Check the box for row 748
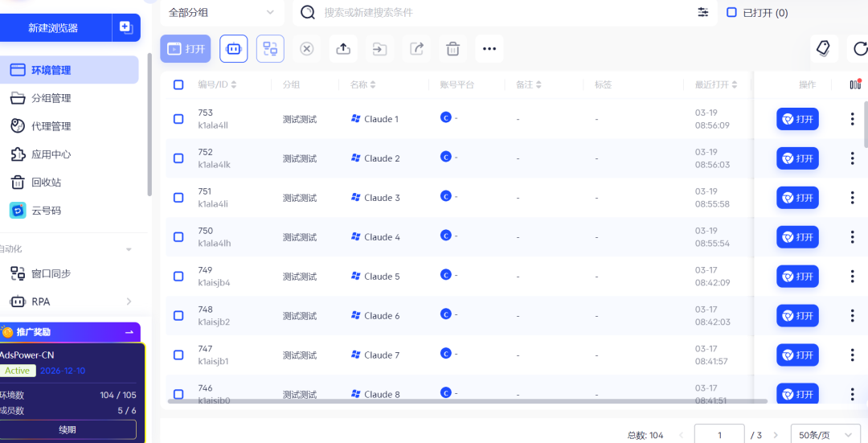868x443 pixels. click(x=178, y=316)
